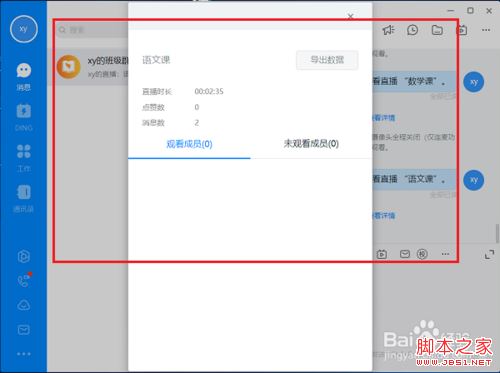Open the cloud disk icon in sidebar

(x=23, y=305)
